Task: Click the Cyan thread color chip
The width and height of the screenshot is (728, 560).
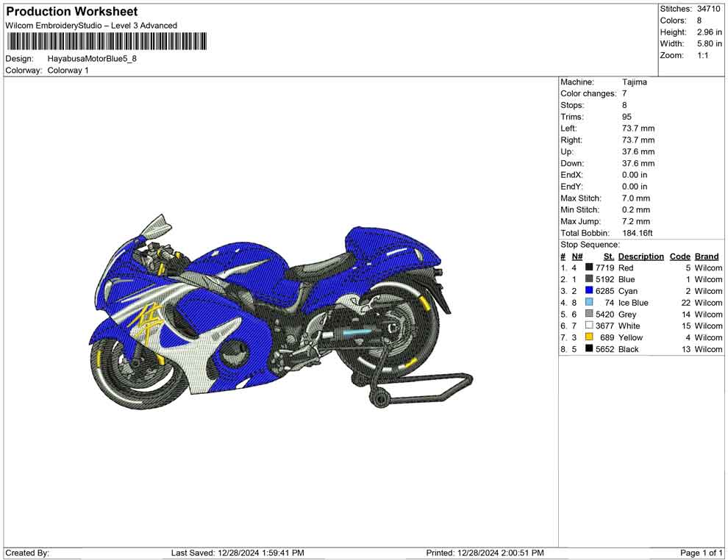Action: tap(588, 291)
